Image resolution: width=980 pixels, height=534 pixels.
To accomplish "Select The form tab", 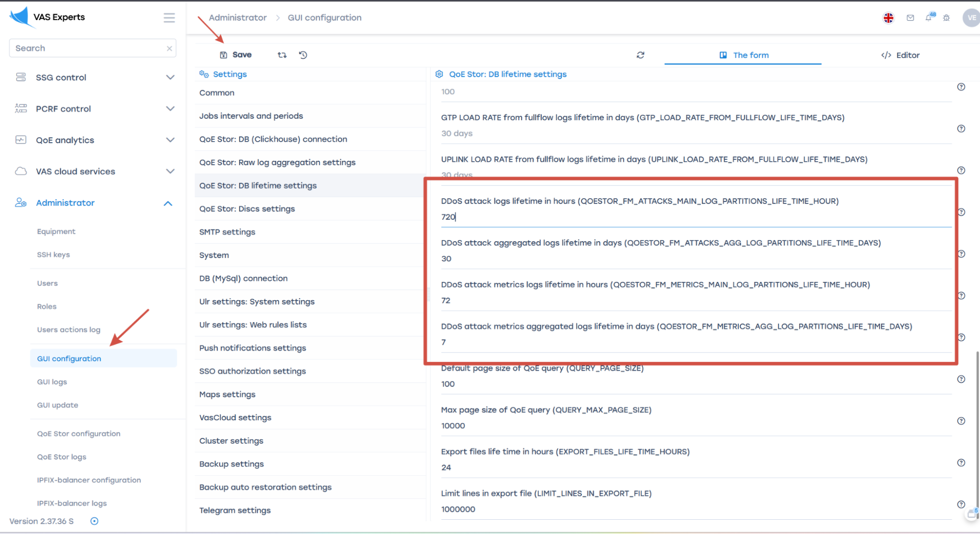I will pos(743,55).
